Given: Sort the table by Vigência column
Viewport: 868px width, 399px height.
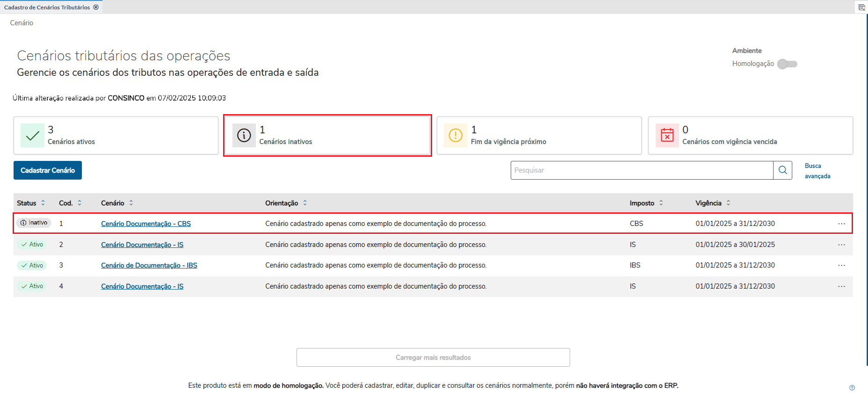Looking at the screenshot, I should tap(728, 203).
